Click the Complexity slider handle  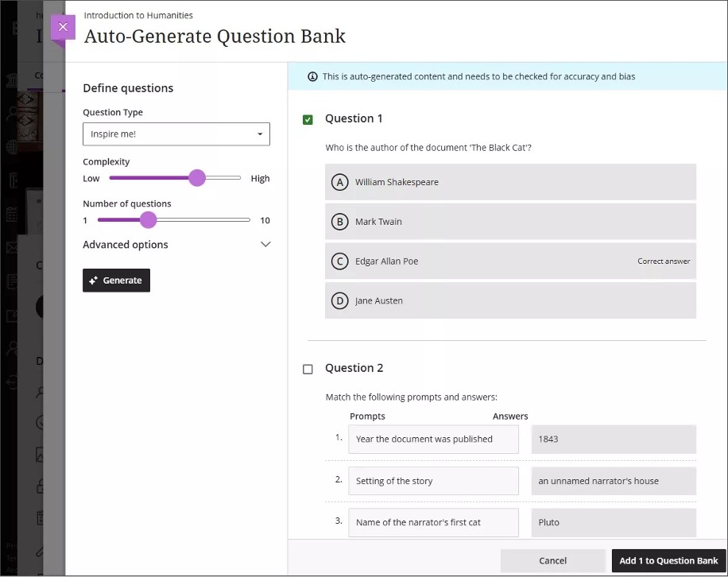pyautogui.click(x=197, y=178)
